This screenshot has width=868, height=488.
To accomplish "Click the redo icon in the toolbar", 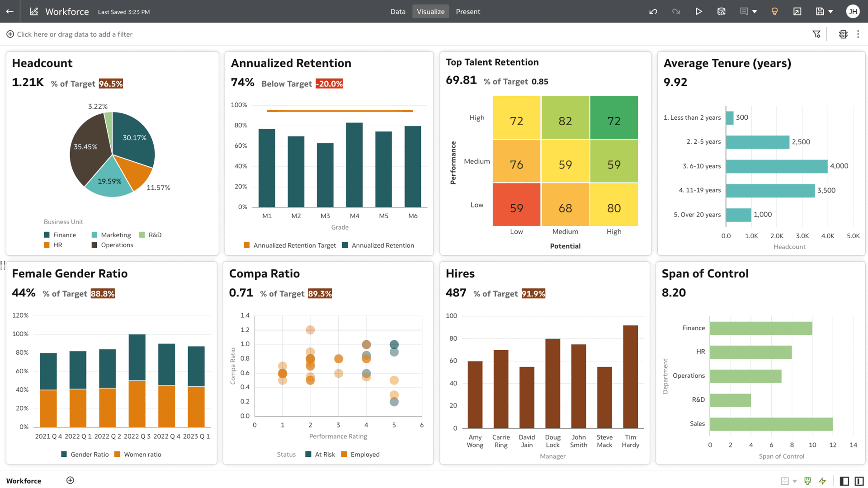I will [676, 11].
